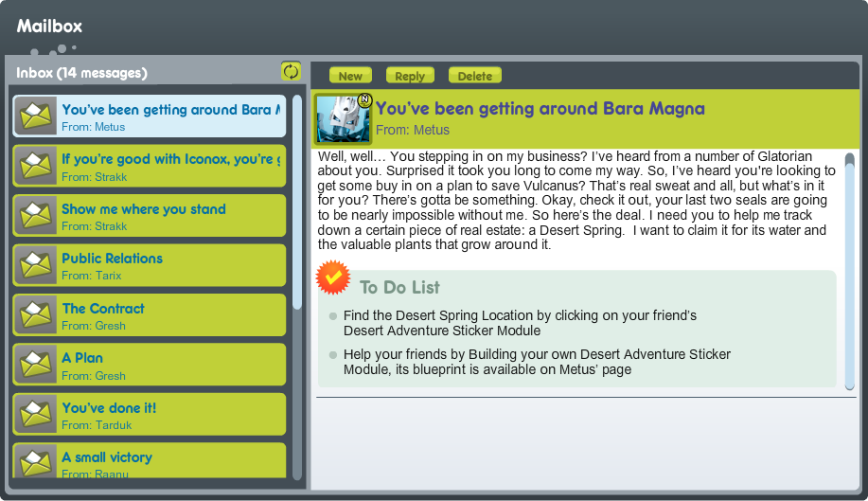The width and height of the screenshot is (868, 501).
Task: Open 'Public Relations' message from Tarix
Action: [150, 264]
